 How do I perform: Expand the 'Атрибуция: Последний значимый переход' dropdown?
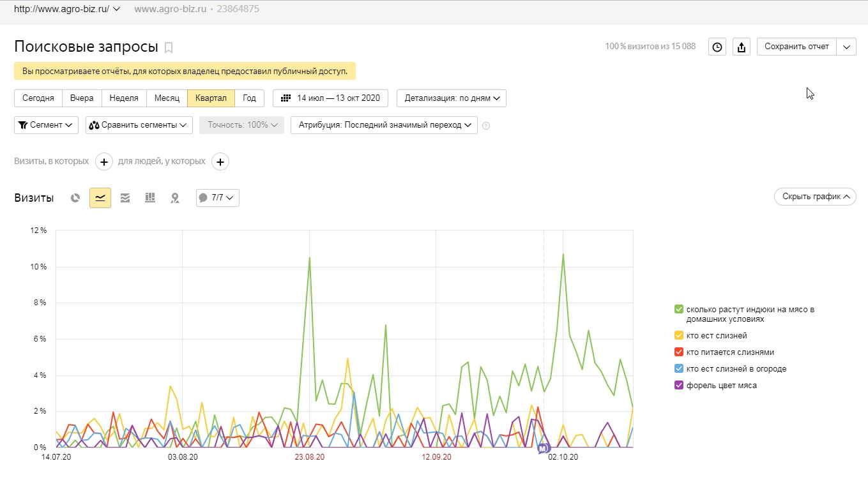(x=384, y=125)
